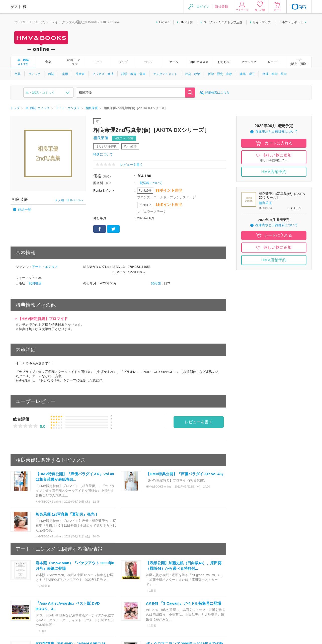Select the 映画・TVドラマ tab

click(73, 62)
